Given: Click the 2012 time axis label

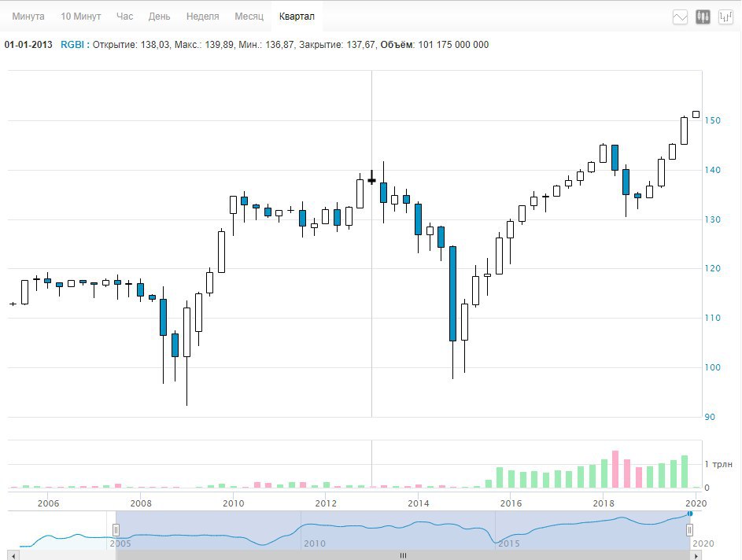Looking at the screenshot, I should (326, 503).
